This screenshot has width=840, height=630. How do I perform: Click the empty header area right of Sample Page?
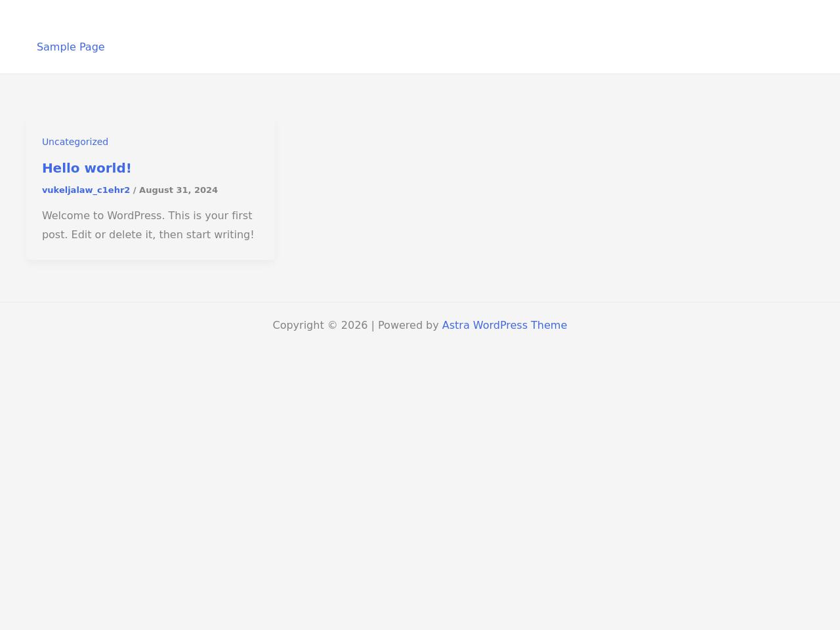point(459,39)
